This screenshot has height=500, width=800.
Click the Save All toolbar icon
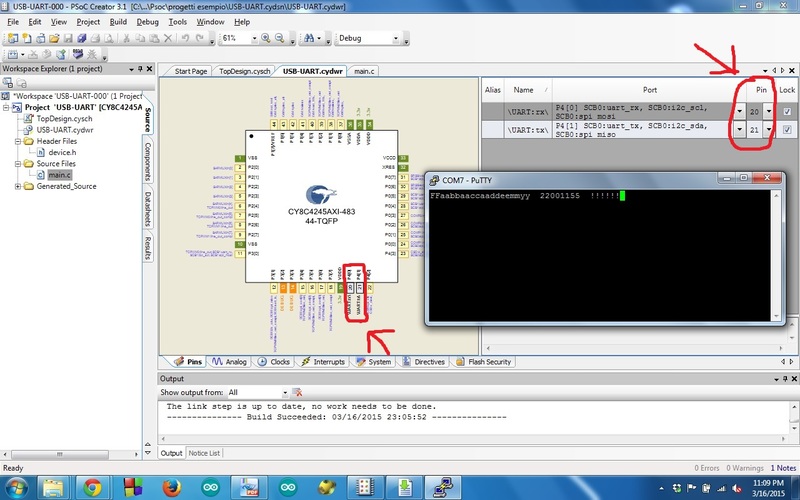pyautogui.click(x=82, y=38)
